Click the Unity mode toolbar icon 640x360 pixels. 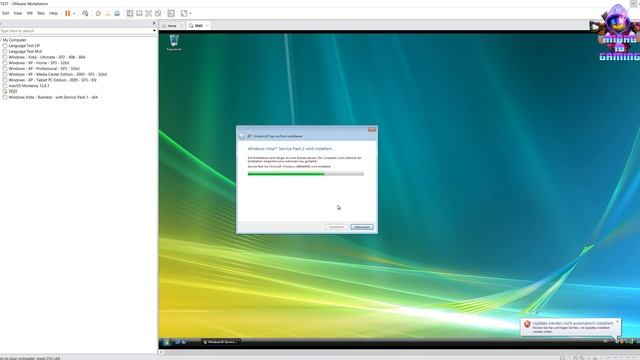tap(158, 13)
